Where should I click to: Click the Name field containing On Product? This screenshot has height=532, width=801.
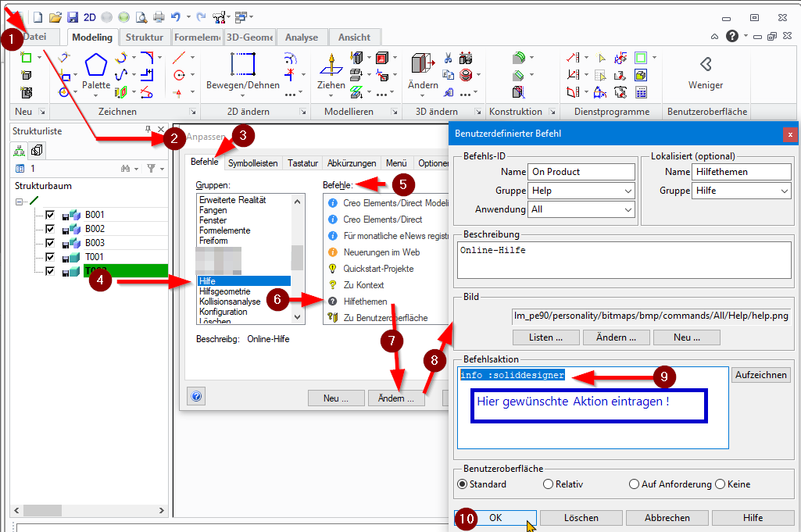click(x=581, y=172)
